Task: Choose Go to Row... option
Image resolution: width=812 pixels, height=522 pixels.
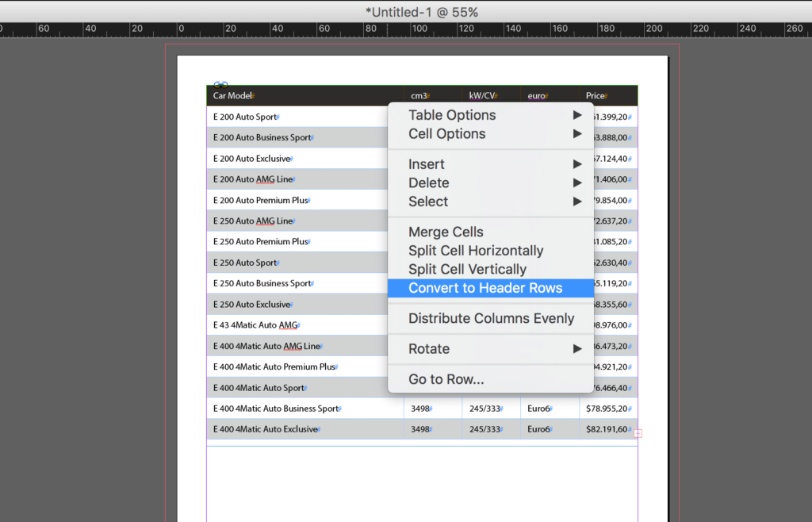Action: click(490, 379)
